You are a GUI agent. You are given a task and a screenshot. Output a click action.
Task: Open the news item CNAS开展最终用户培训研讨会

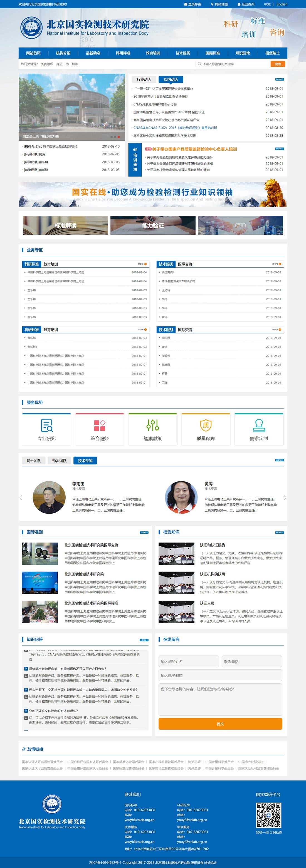click(x=155, y=104)
